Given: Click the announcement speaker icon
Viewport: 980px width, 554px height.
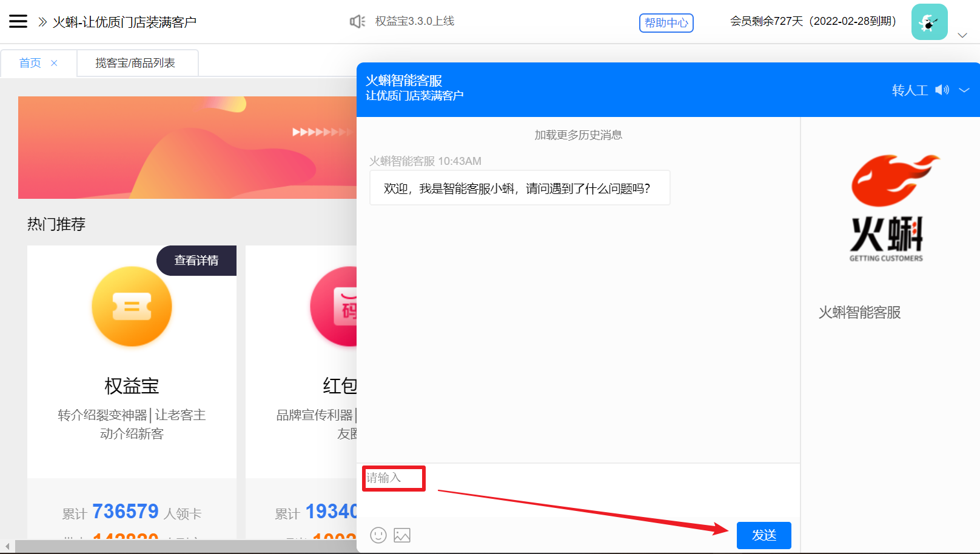Looking at the screenshot, I should click(358, 22).
